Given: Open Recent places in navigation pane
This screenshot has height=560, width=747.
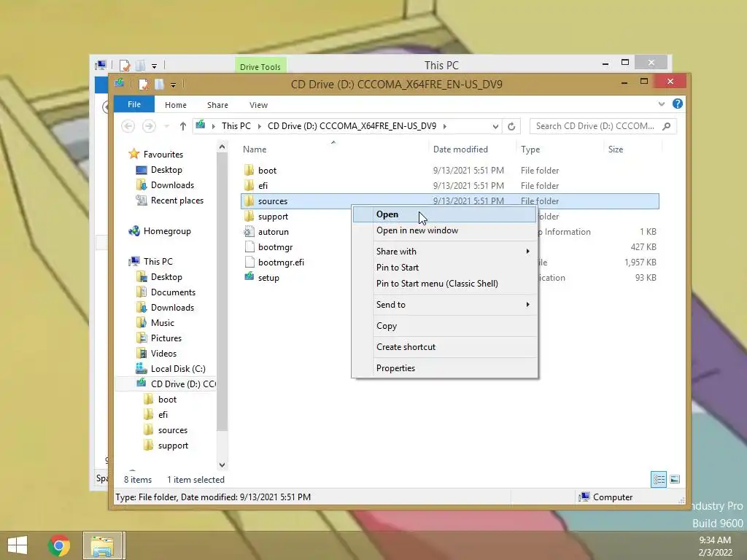Looking at the screenshot, I should pos(177,201).
